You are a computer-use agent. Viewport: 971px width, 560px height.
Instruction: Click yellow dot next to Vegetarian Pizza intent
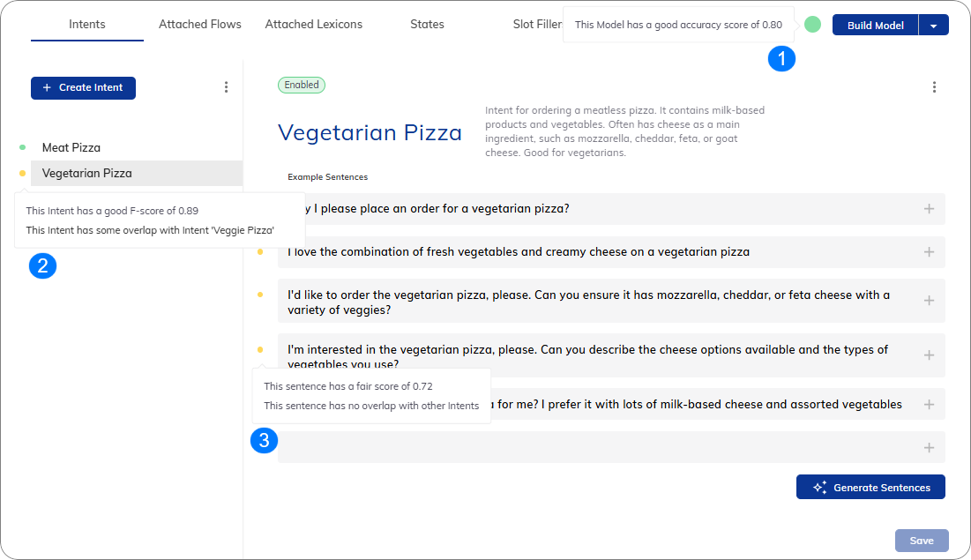click(x=22, y=174)
